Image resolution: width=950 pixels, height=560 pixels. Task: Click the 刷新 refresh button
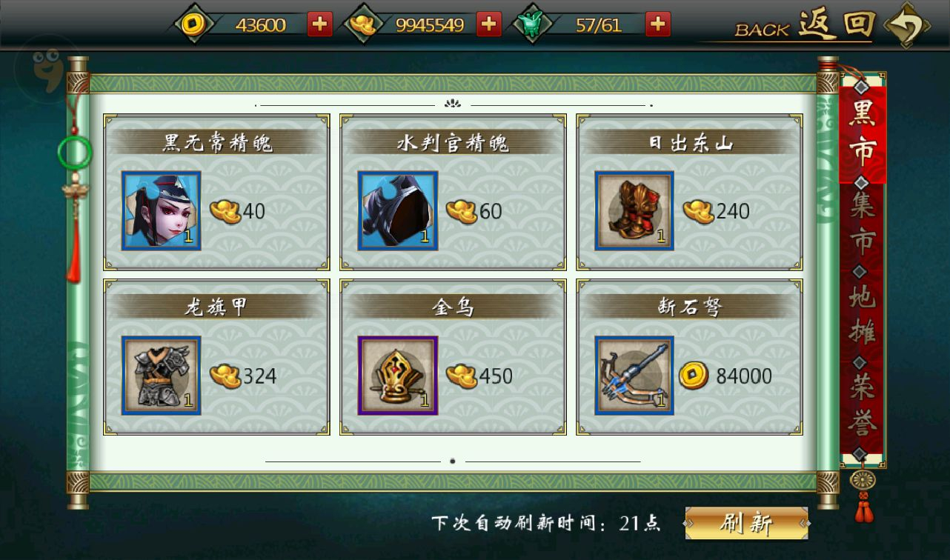tap(746, 523)
